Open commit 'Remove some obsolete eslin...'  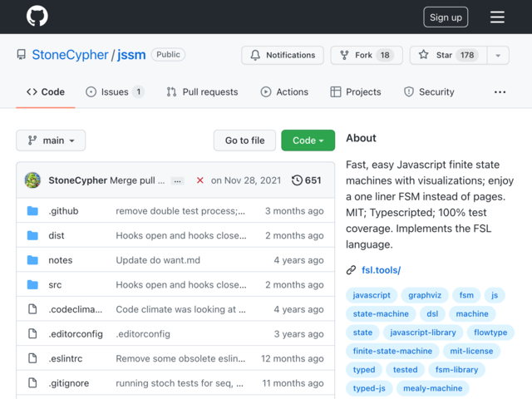tap(180, 358)
